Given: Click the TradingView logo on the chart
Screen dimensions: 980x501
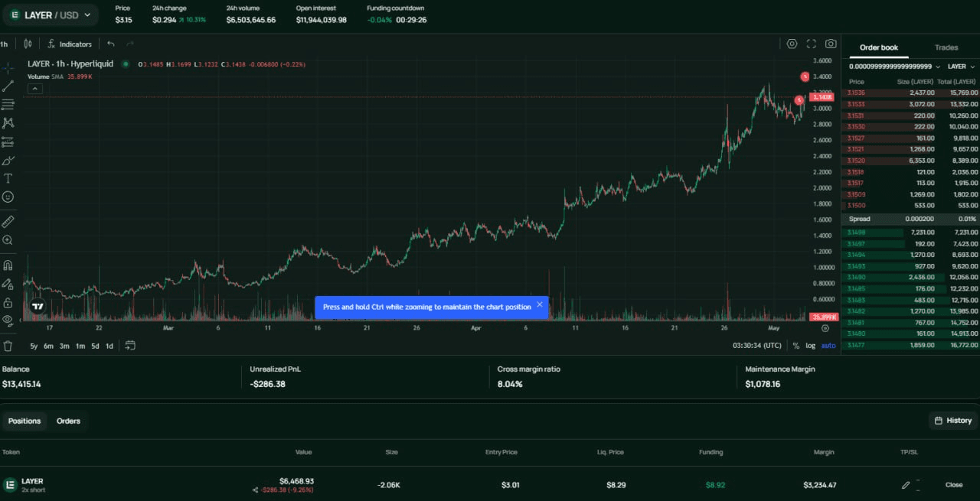Looking at the screenshot, I should pyautogui.click(x=38, y=306).
